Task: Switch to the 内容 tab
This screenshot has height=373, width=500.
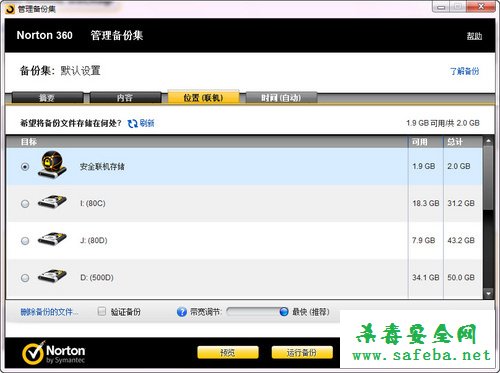Action: (125, 98)
